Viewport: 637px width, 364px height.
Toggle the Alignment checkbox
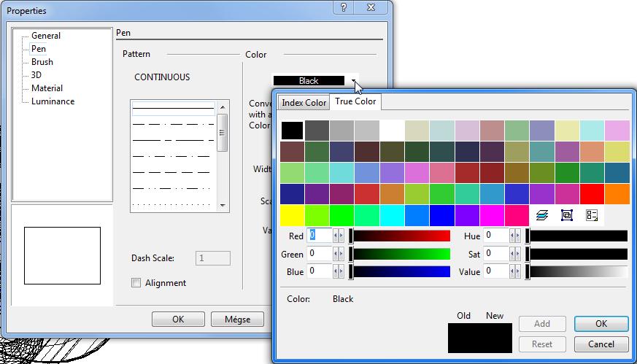click(x=136, y=283)
